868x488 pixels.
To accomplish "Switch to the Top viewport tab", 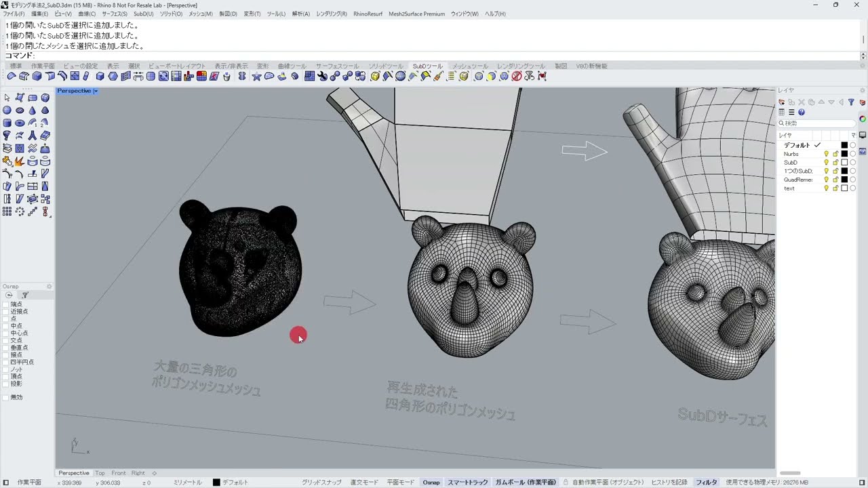I will [x=100, y=473].
